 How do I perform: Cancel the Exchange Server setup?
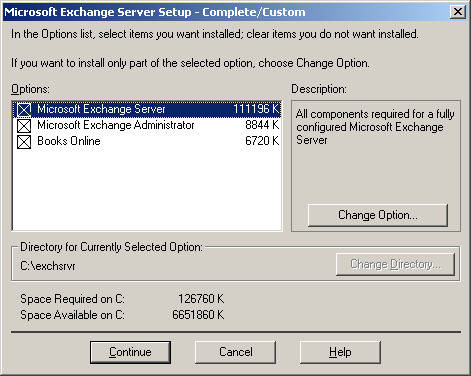[235, 352]
